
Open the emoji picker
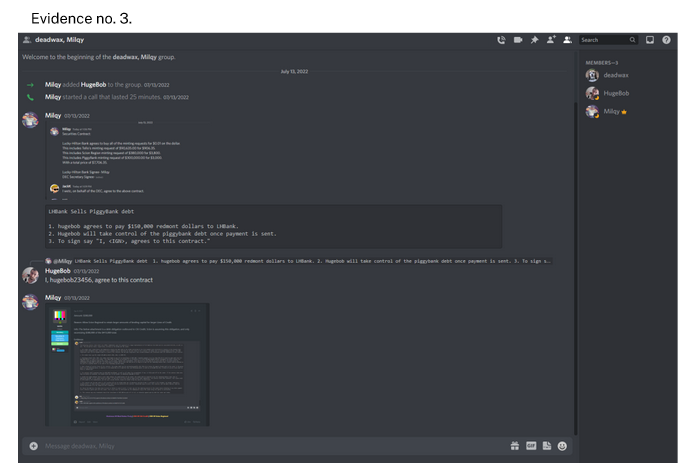pos(562,446)
